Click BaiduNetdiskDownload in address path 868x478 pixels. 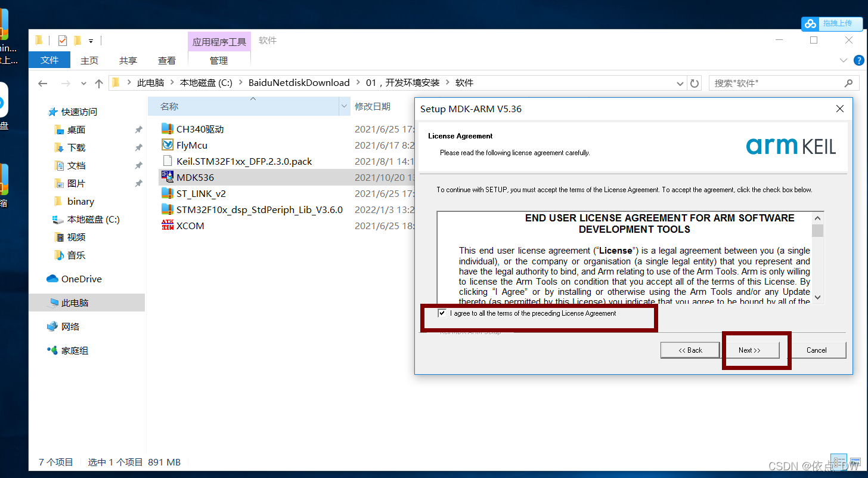point(299,83)
